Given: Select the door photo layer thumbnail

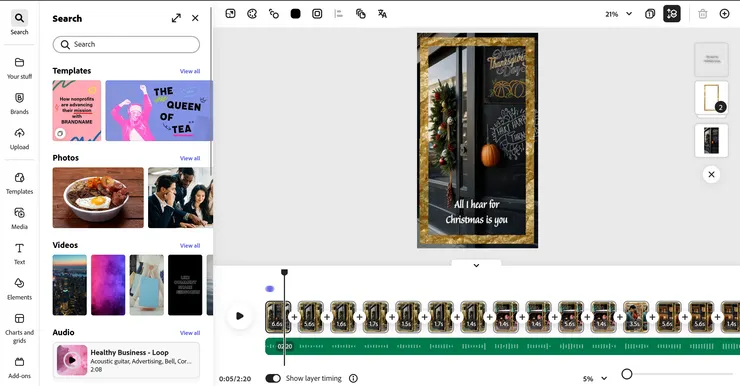Looking at the screenshot, I should pyautogui.click(x=711, y=141).
